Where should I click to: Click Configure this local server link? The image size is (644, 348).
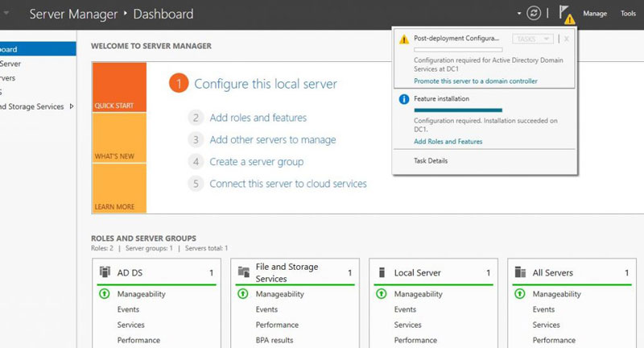[x=266, y=84]
